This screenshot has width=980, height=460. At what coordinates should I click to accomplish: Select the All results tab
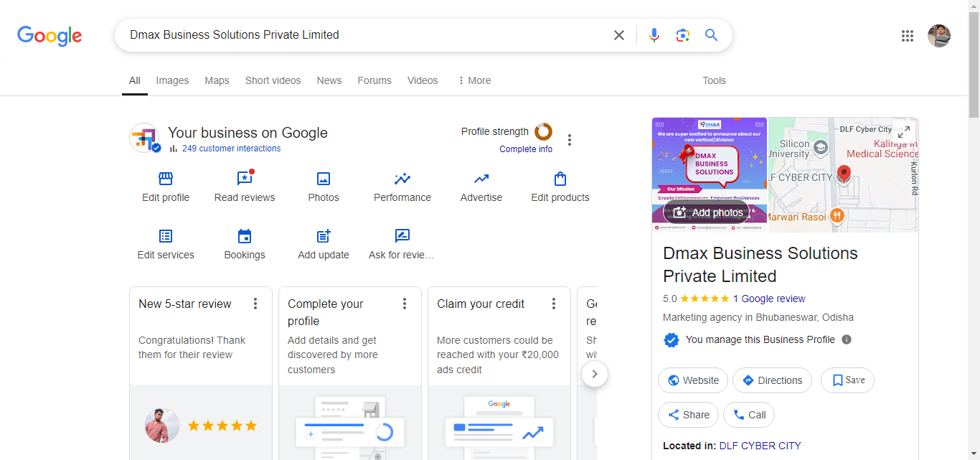(135, 80)
